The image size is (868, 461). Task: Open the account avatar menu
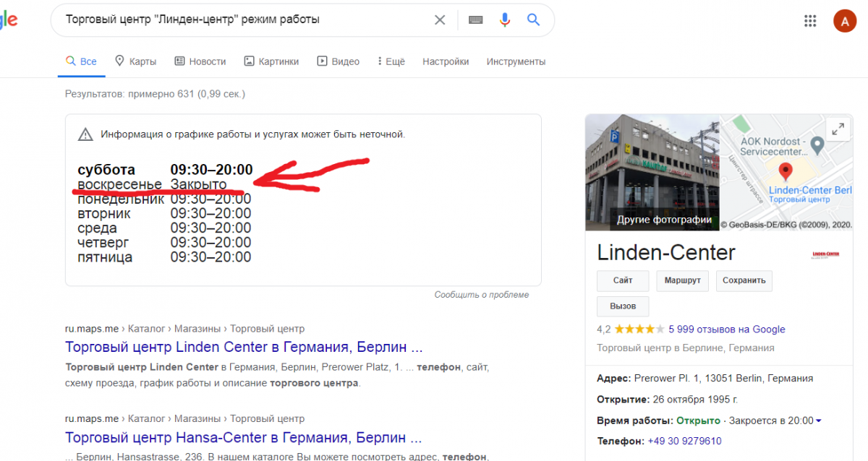click(x=844, y=20)
